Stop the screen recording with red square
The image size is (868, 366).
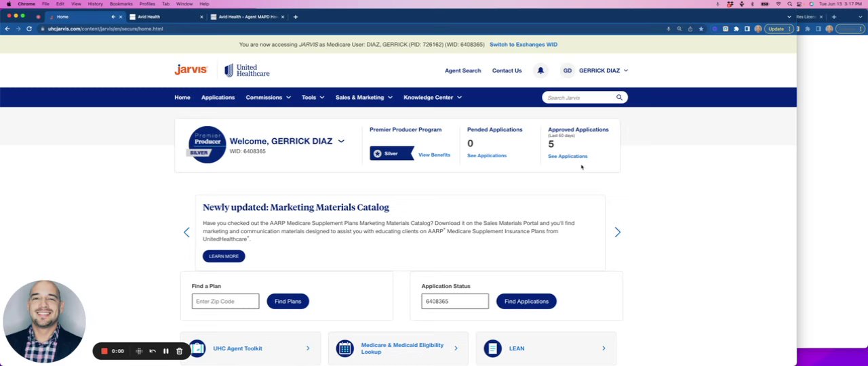coord(104,351)
